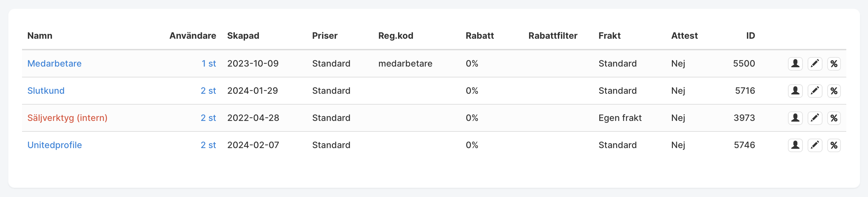Open the user icon in Slutkund row

click(x=795, y=91)
